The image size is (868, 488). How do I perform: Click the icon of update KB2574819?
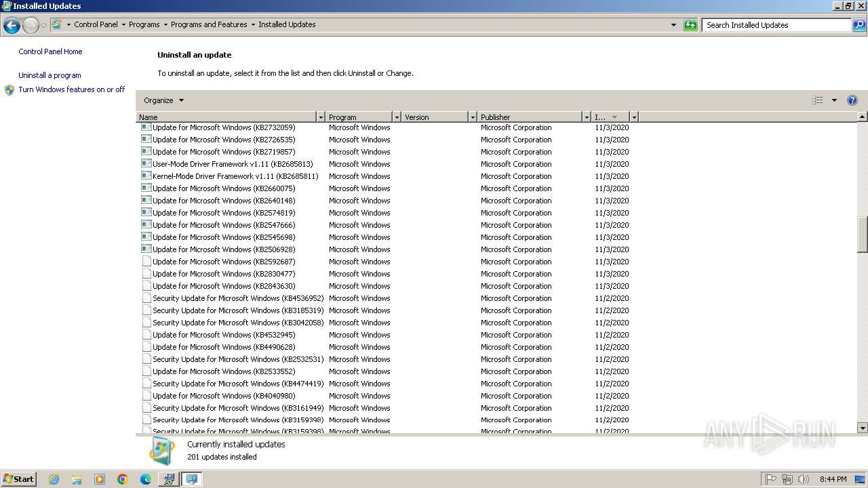pos(146,213)
